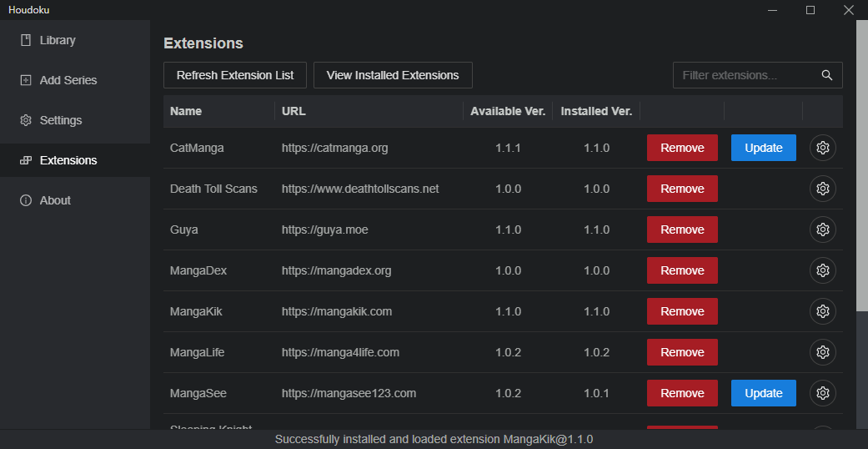Open the About page

[x=55, y=200]
